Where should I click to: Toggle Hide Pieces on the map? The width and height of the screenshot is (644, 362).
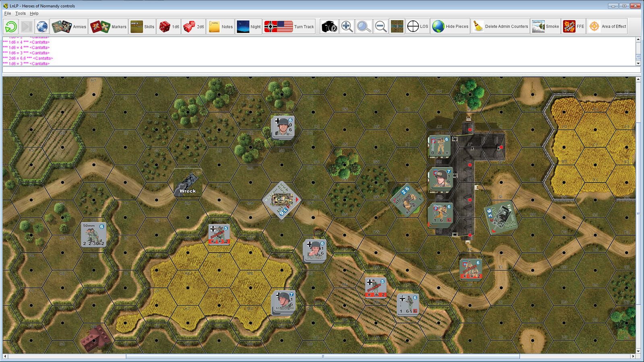pos(450,27)
